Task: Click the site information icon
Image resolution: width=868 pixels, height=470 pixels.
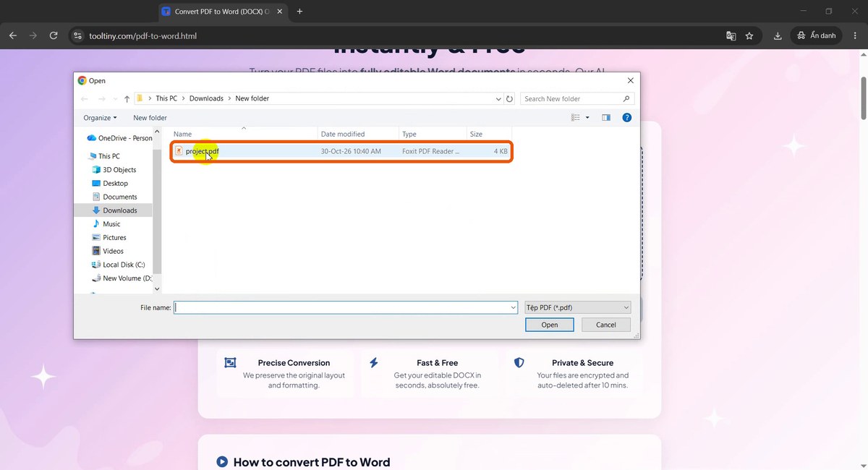Action: 79,35
